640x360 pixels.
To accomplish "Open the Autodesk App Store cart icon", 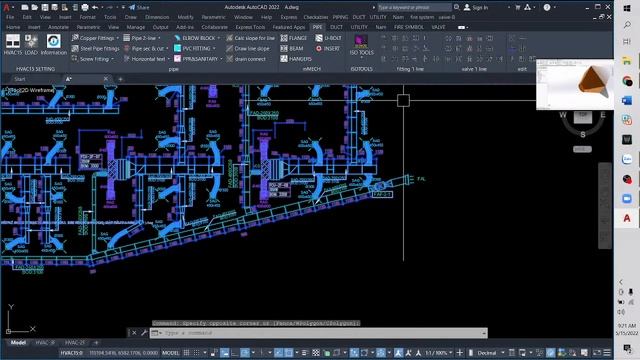I will coord(518,7).
